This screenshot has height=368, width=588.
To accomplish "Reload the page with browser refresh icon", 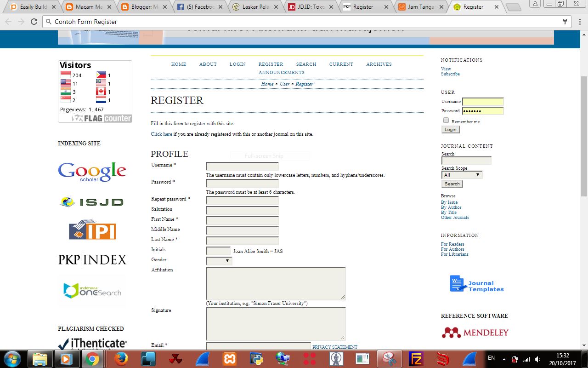I will click(x=34, y=22).
